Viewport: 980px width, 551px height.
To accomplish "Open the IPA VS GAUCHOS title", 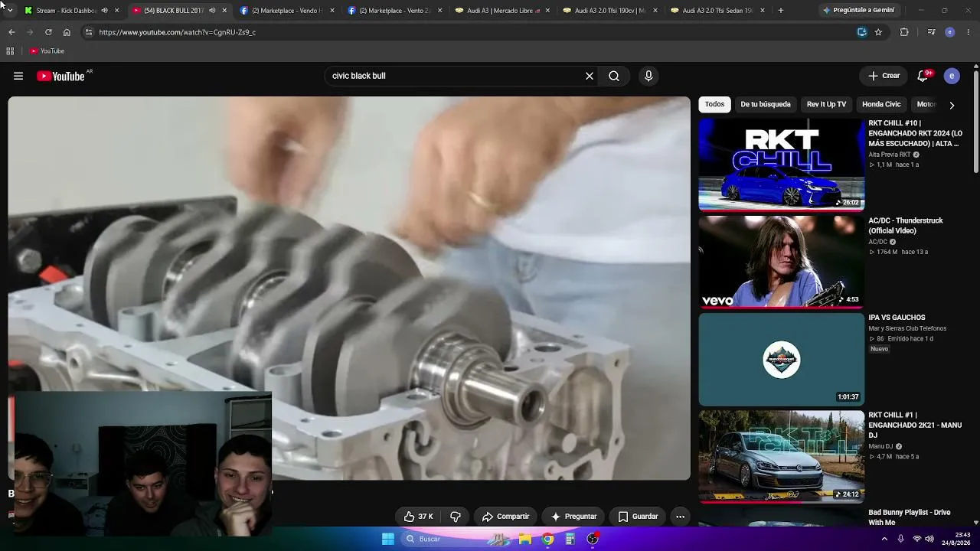I will [x=897, y=318].
